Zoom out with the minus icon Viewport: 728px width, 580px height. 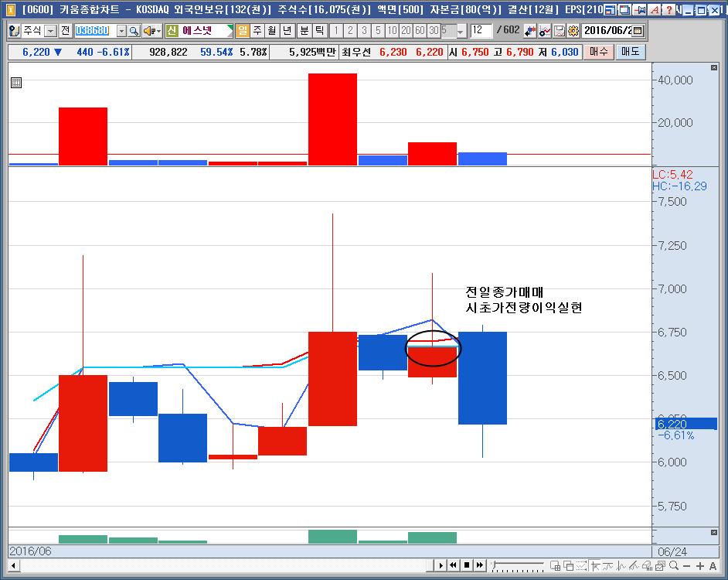pyautogui.click(x=687, y=565)
